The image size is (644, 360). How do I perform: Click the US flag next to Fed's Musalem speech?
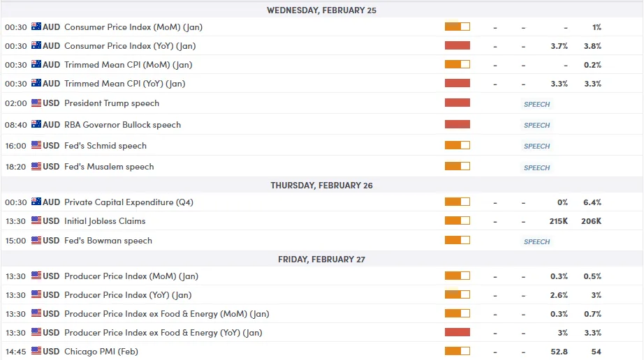point(36,167)
